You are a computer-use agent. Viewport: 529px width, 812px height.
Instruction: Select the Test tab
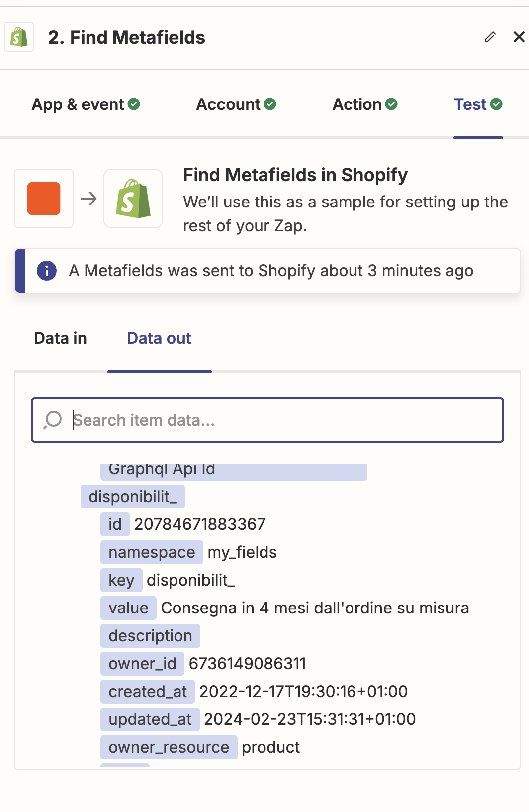tap(478, 104)
